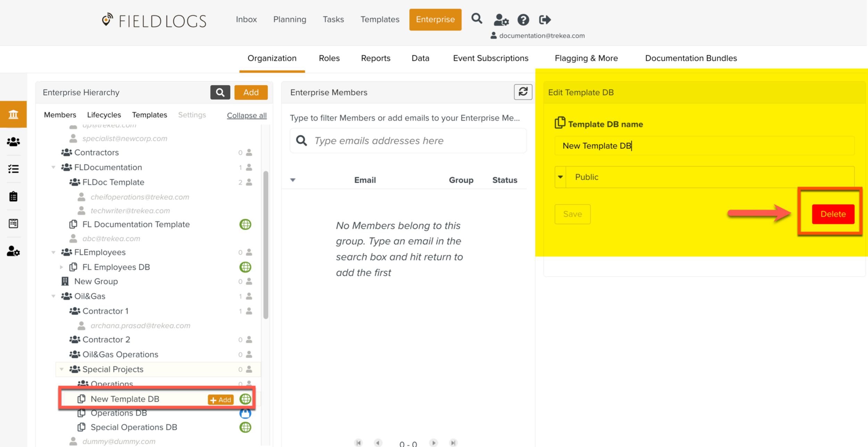This screenshot has height=447, width=868.
Task: Click the Collapse all link
Action: point(247,115)
